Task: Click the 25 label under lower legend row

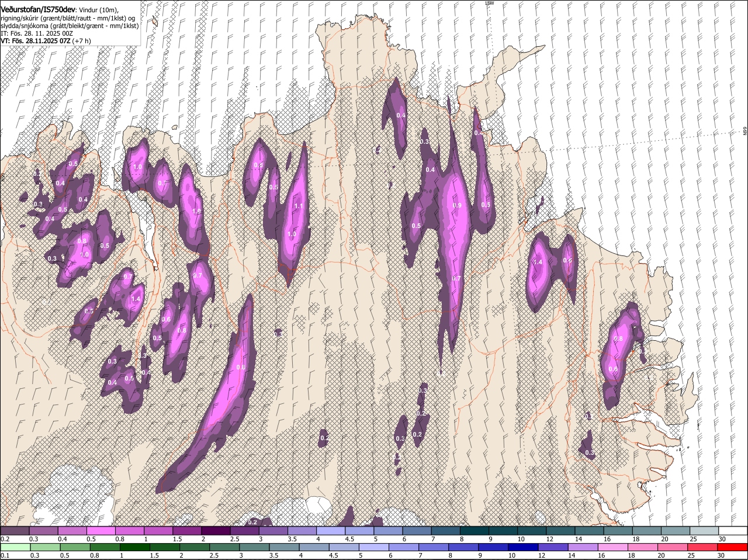Action: tap(691, 555)
